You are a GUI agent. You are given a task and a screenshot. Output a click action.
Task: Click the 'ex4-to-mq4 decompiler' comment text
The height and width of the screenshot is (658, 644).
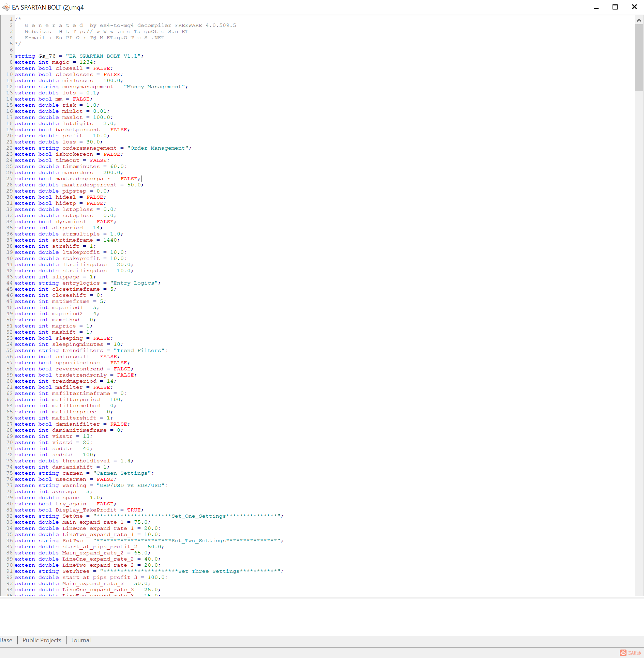coord(136,26)
